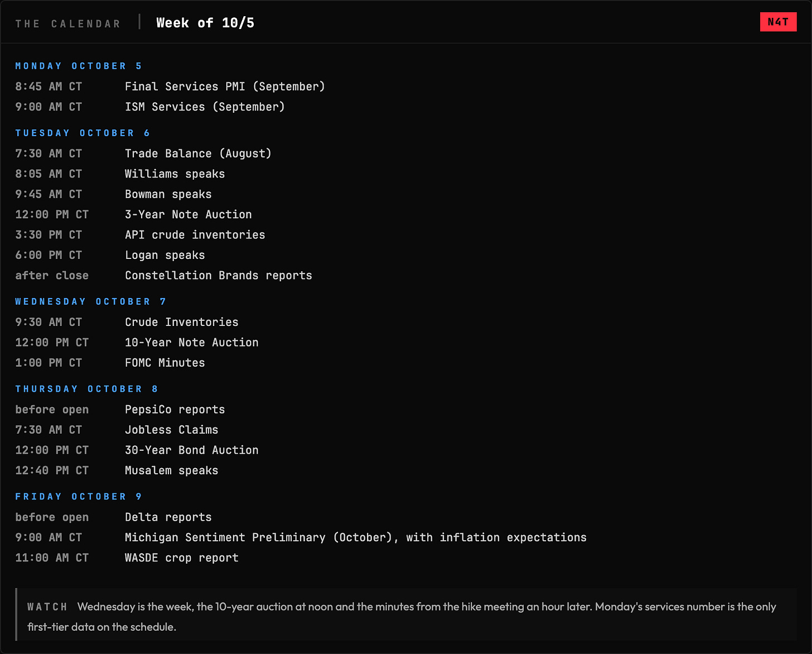The image size is (812, 654).
Task: Click the '1:00 PM CT' time
Action: pyautogui.click(x=49, y=363)
